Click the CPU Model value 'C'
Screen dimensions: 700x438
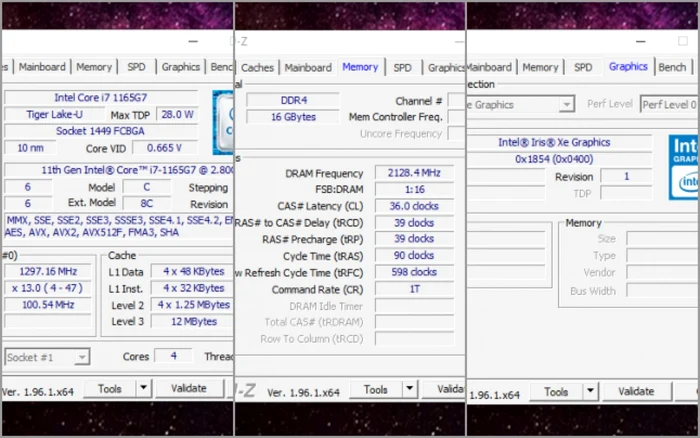click(147, 187)
